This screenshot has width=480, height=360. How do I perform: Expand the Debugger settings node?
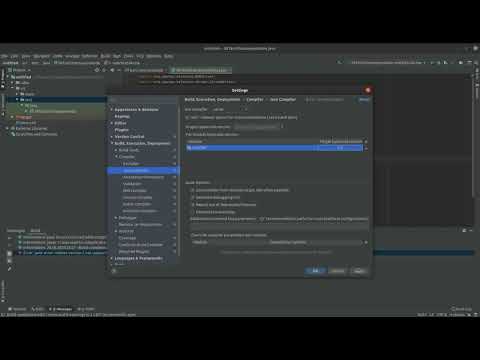point(116,218)
